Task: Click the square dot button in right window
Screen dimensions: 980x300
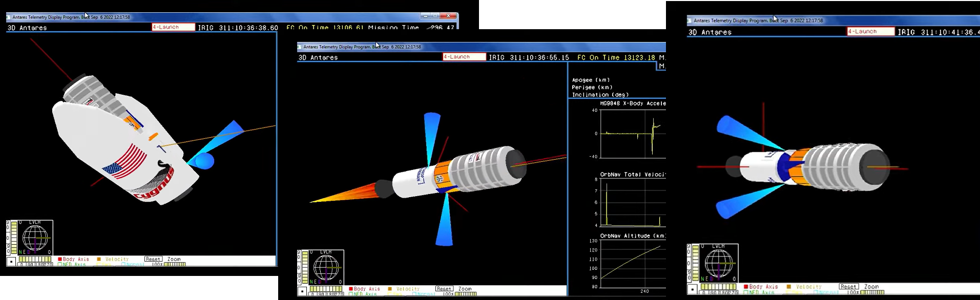Action: point(693,289)
